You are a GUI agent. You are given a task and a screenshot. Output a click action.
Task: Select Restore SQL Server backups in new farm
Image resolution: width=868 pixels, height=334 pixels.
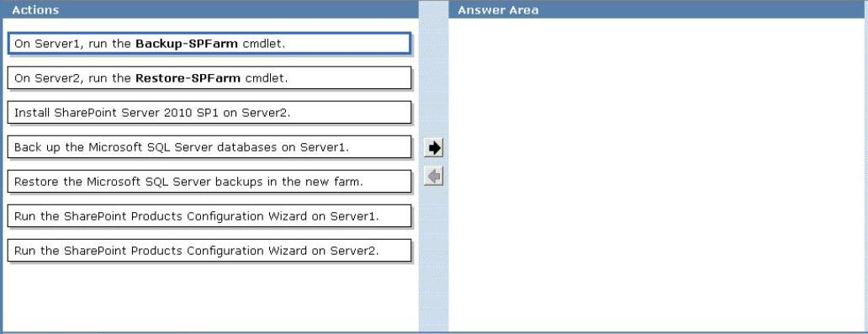pos(209,182)
